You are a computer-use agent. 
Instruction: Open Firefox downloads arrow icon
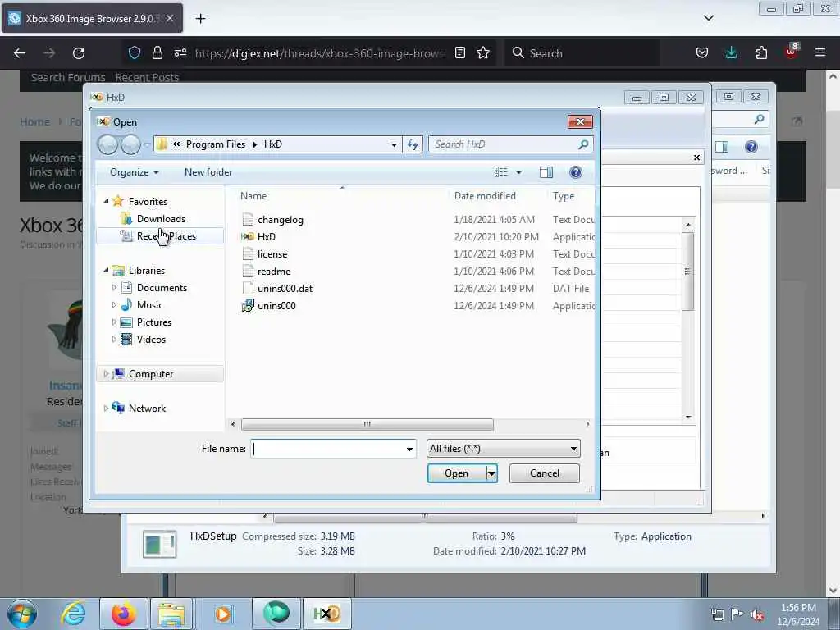(731, 53)
